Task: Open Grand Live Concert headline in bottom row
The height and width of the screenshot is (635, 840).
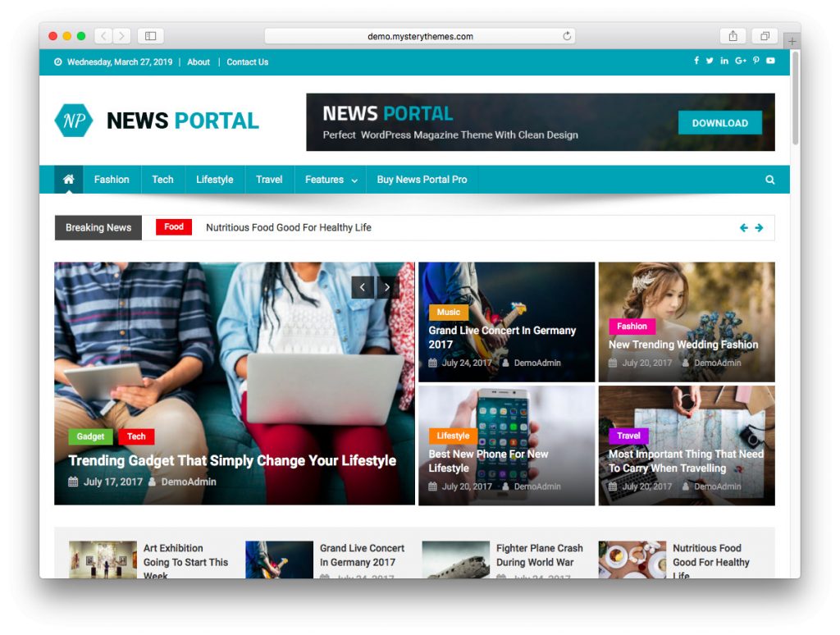Action: point(362,555)
